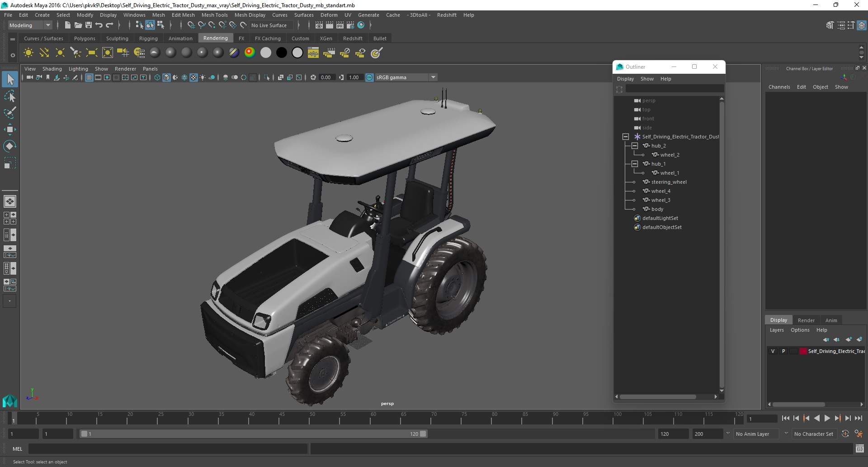Image resolution: width=868 pixels, height=467 pixels.
Task: Click the auto keyframe toggle icon
Action: tap(845, 434)
